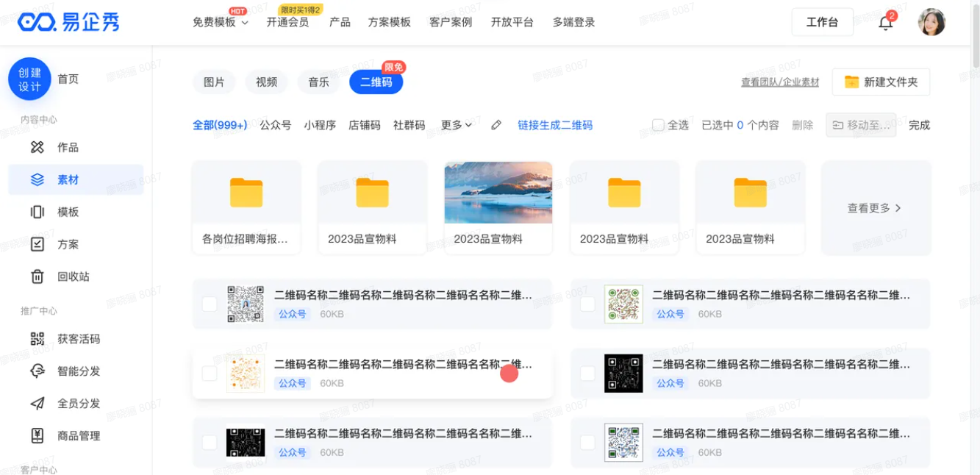Click 查看团队/企业素材 link

(x=780, y=82)
